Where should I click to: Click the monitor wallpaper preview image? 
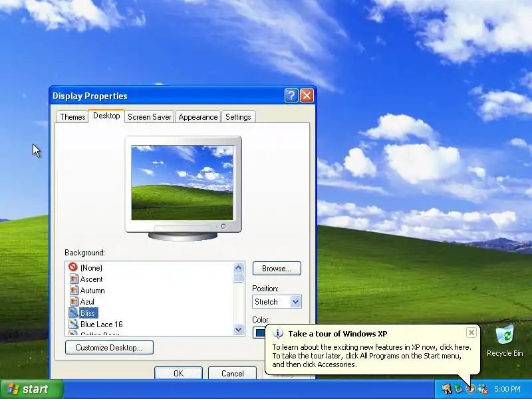click(x=182, y=182)
